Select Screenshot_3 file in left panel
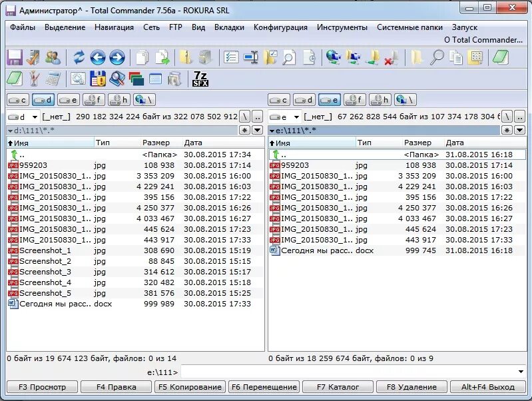The image size is (532, 401). 135,272
